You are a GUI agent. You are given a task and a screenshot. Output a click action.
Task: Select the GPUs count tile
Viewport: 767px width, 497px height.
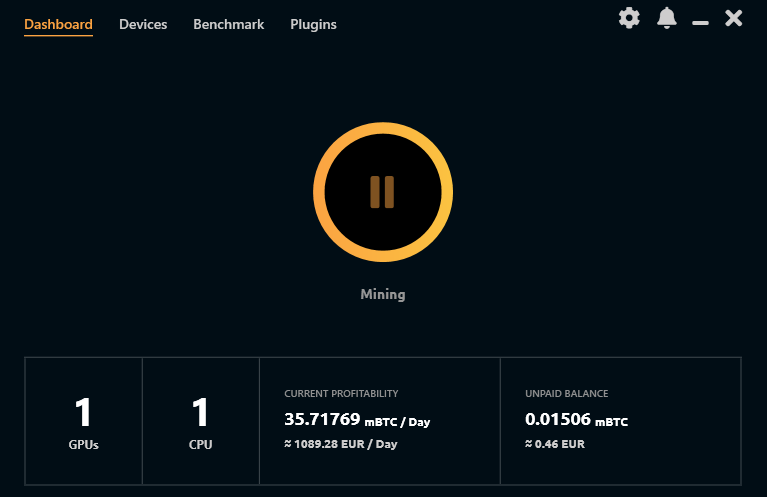pos(84,421)
